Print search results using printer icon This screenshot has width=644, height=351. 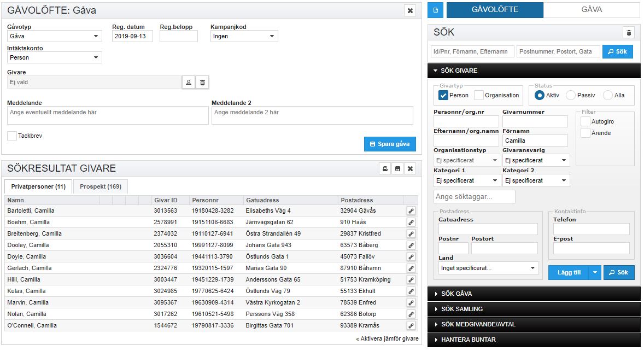click(x=385, y=169)
